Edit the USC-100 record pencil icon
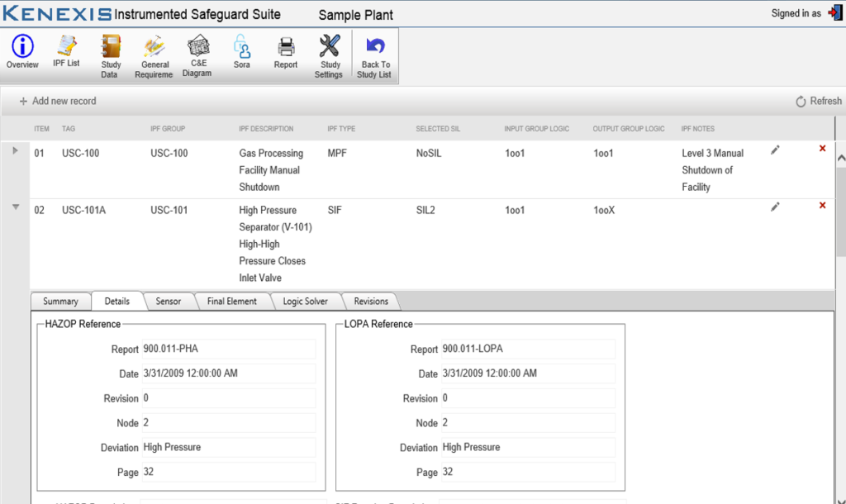 pos(775,150)
